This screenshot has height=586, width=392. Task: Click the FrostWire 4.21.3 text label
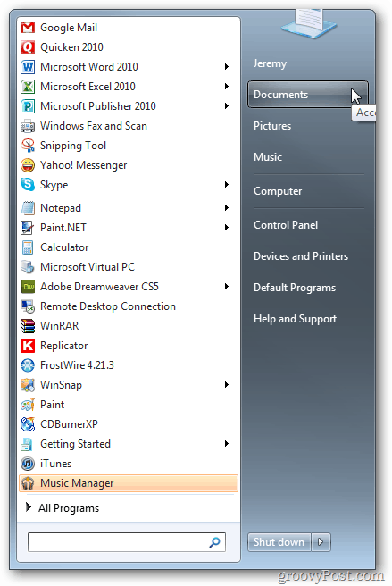pos(77,365)
